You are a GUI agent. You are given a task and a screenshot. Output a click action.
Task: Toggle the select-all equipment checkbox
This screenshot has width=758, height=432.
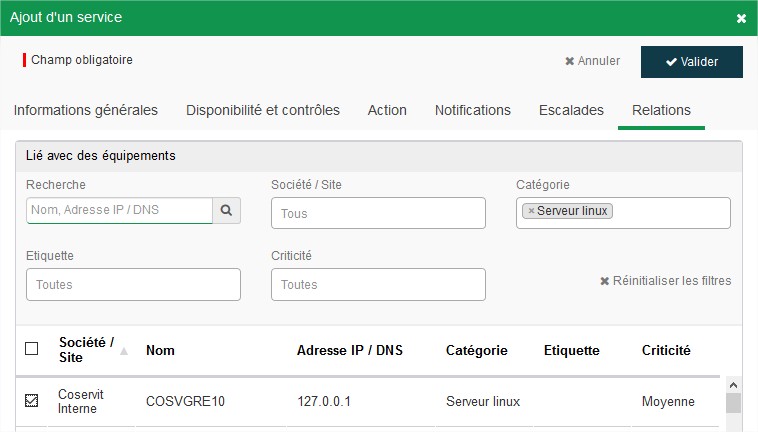pos(31,348)
